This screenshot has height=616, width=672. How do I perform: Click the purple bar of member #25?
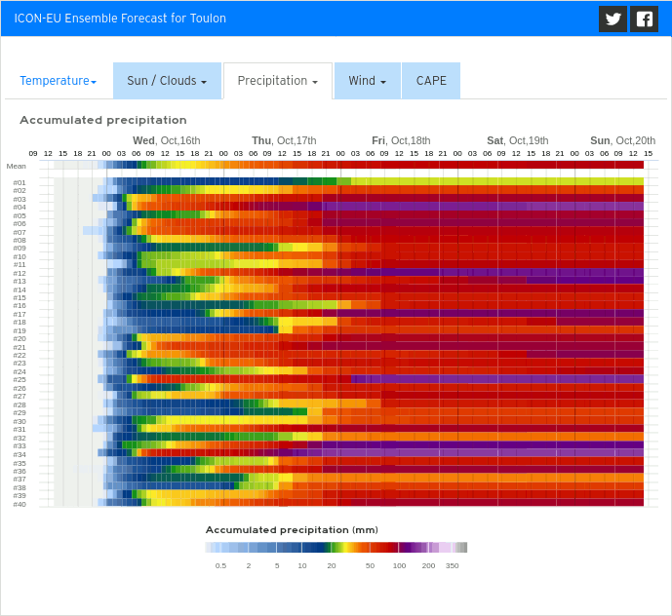point(497,379)
